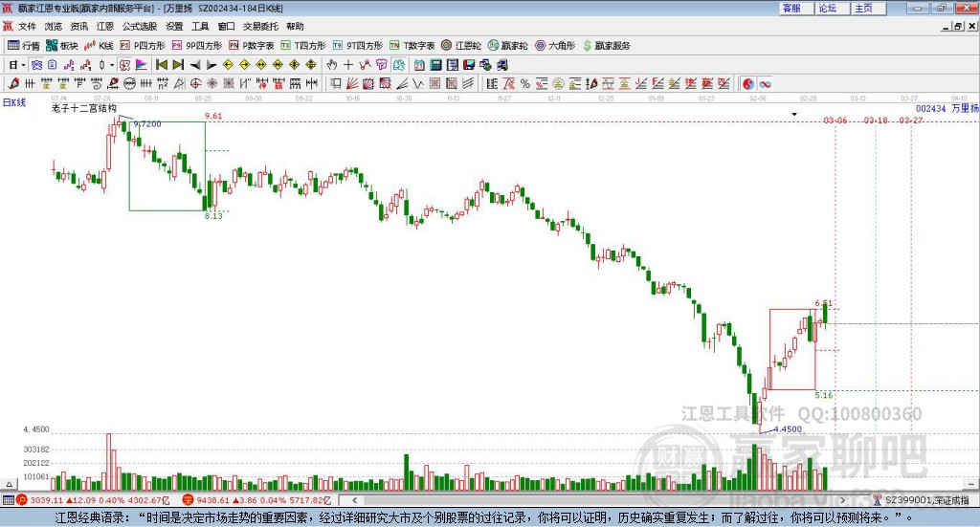Click the blue infinity symbol icon
The height and width of the screenshot is (527, 980).
click(765, 83)
